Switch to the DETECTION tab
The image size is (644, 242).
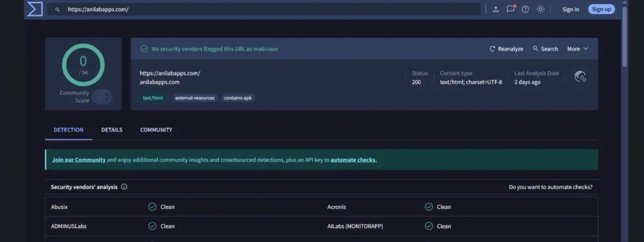69,130
